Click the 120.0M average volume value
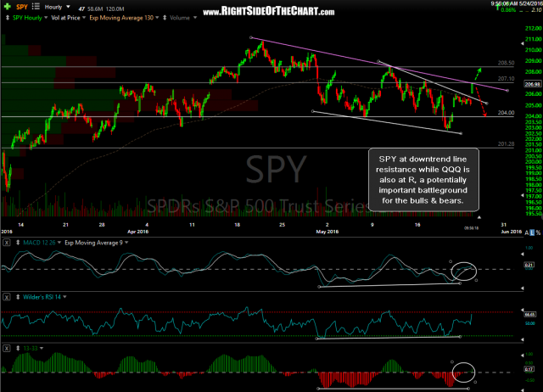Screen dimensions: 543x392 pos(117,9)
